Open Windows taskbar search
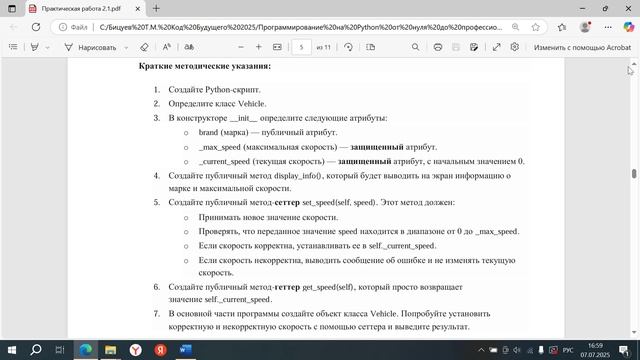 coord(36,350)
